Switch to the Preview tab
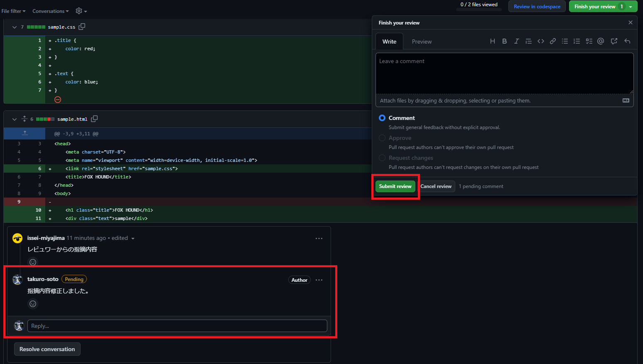Image resolution: width=643 pixels, height=364 pixels. click(x=422, y=42)
